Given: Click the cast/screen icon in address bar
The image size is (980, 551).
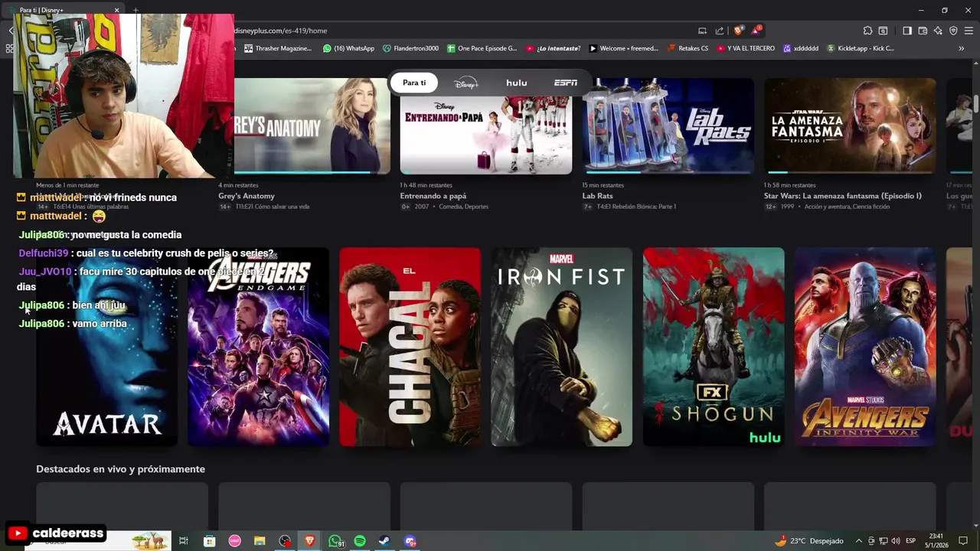Looking at the screenshot, I should click(702, 31).
